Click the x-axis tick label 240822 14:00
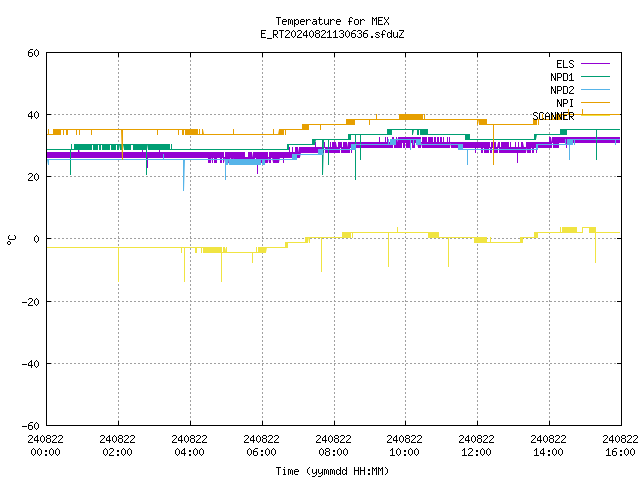 pyautogui.click(x=549, y=446)
